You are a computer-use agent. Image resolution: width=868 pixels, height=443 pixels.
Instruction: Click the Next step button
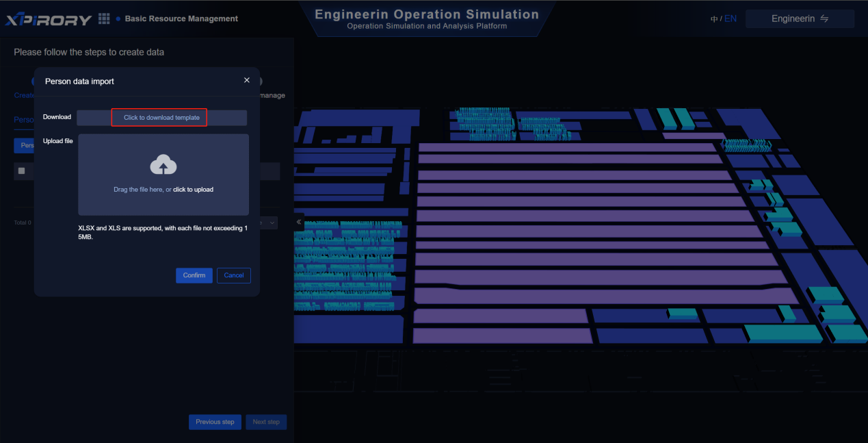(x=266, y=422)
